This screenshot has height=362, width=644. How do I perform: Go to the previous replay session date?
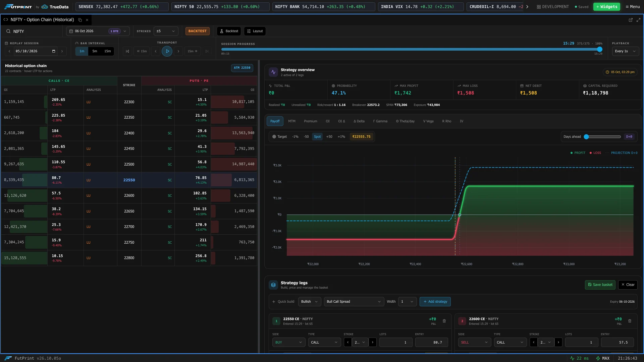tap(9, 51)
